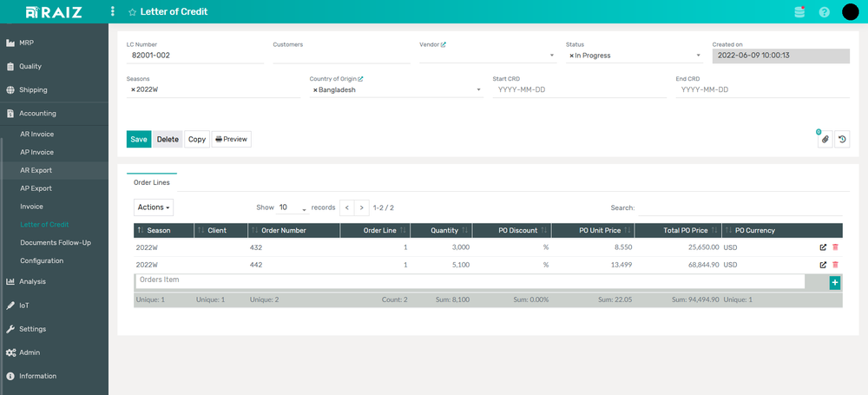Click the End CRD date field

click(763, 89)
